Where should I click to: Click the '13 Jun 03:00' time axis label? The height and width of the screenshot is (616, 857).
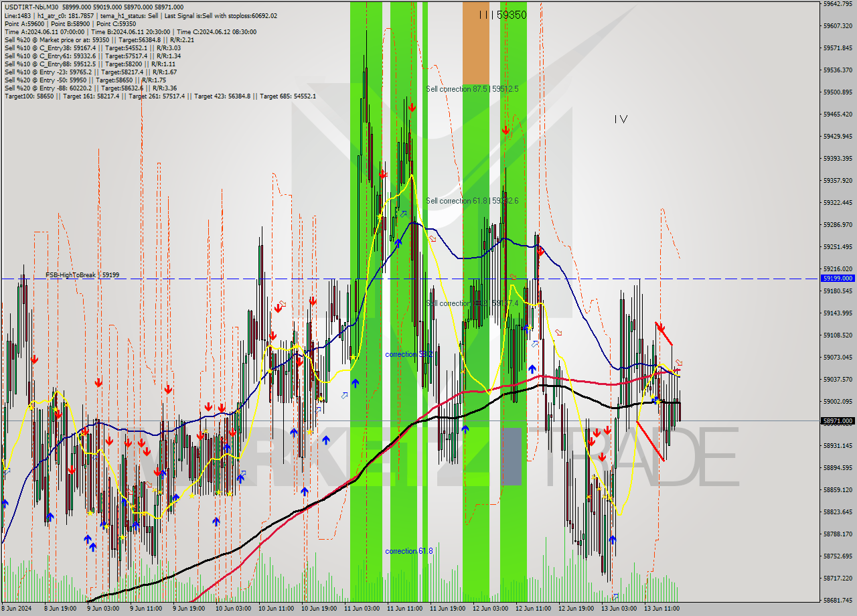coord(618,609)
